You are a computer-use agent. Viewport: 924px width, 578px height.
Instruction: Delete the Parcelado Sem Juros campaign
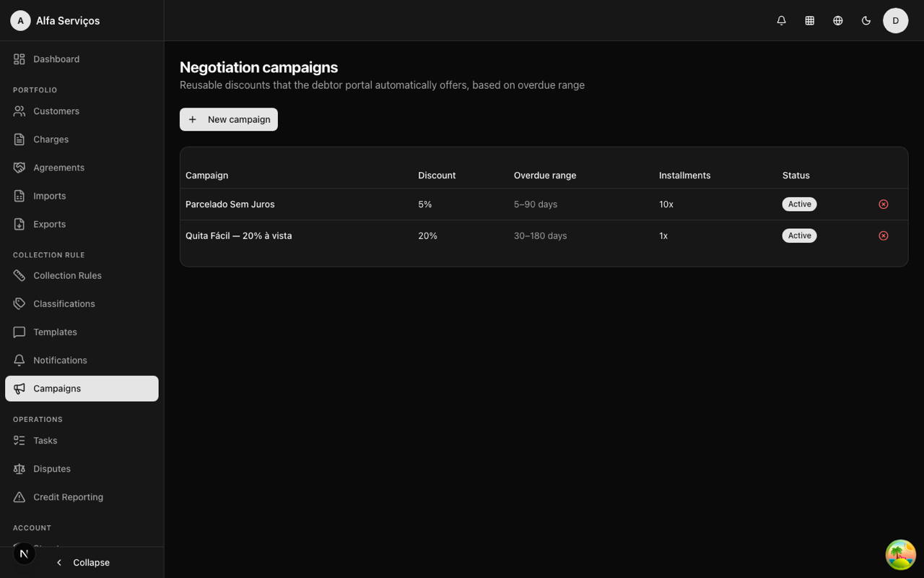pos(883,204)
